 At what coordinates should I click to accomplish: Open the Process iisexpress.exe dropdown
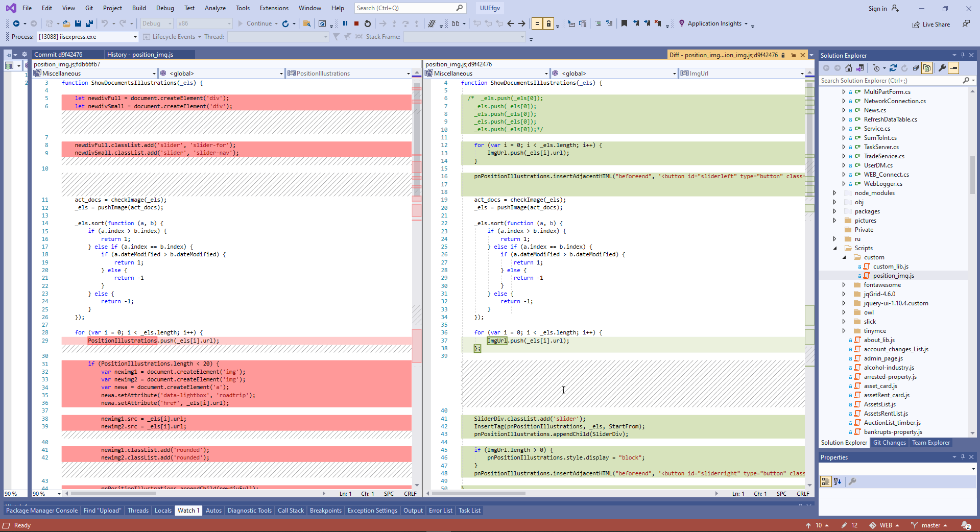[135, 37]
